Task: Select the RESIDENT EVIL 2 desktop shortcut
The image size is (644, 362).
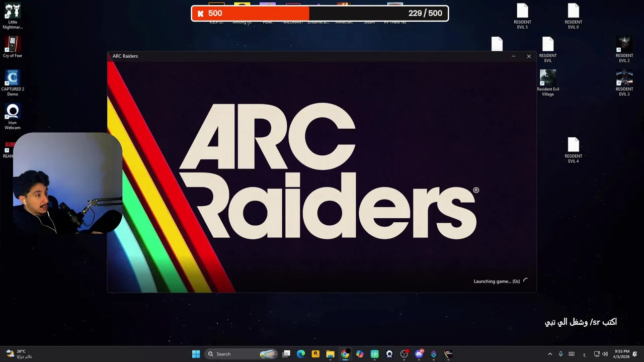Action: pyautogui.click(x=624, y=50)
